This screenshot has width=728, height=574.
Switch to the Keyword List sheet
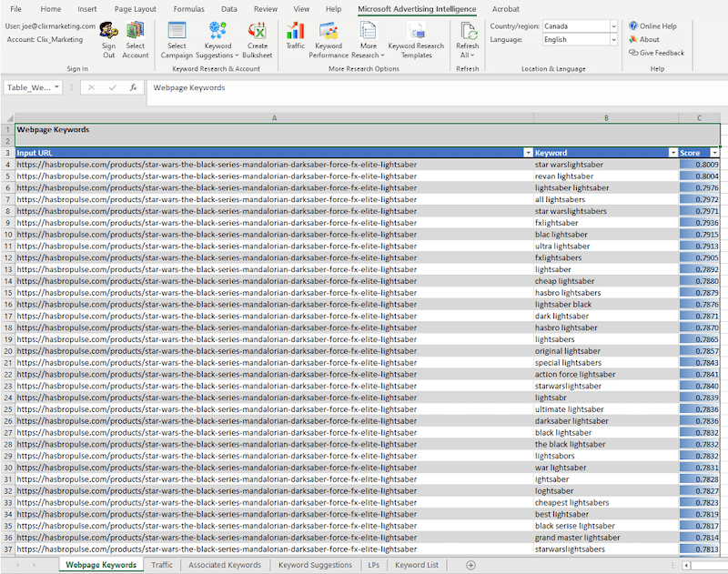[x=417, y=565]
